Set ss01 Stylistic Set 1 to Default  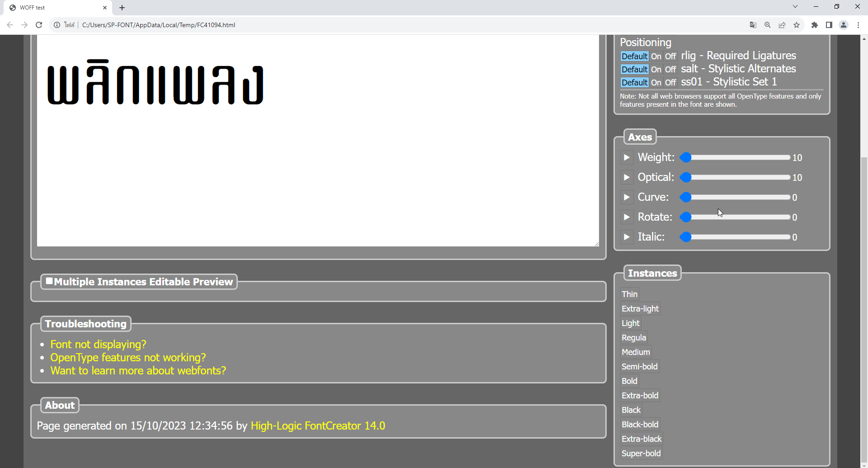coord(634,82)
